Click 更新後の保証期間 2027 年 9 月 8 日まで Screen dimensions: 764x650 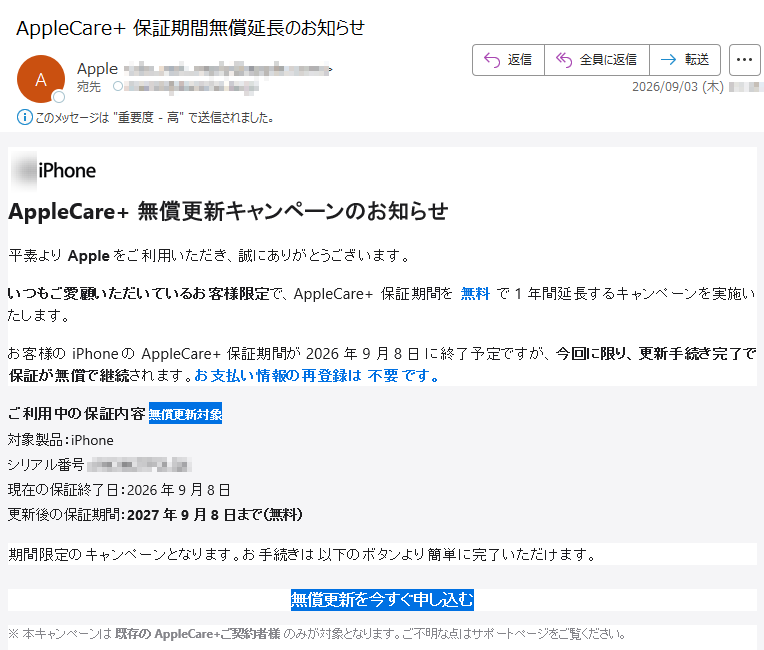(x=155, y=515)
